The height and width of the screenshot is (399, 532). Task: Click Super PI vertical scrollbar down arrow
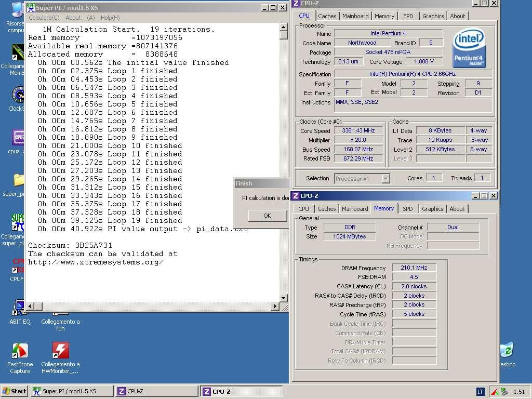(284, 298)
